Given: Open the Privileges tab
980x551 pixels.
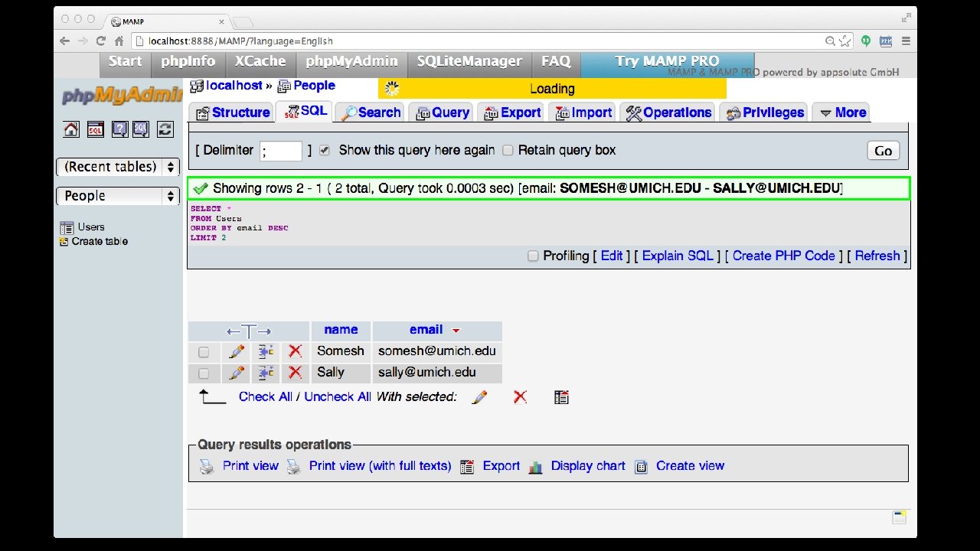Looking at the screenshot, I should pyautogui.click(x=763, y=112).
